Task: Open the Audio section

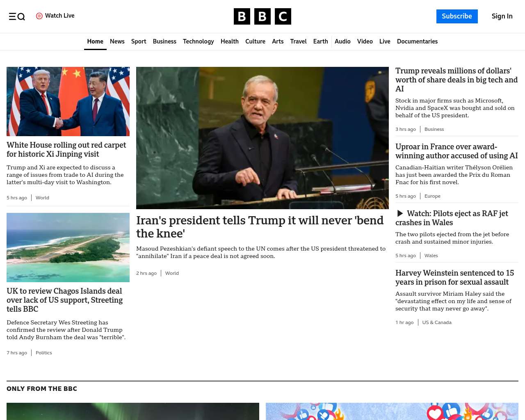Action: [x=342, y=41]
